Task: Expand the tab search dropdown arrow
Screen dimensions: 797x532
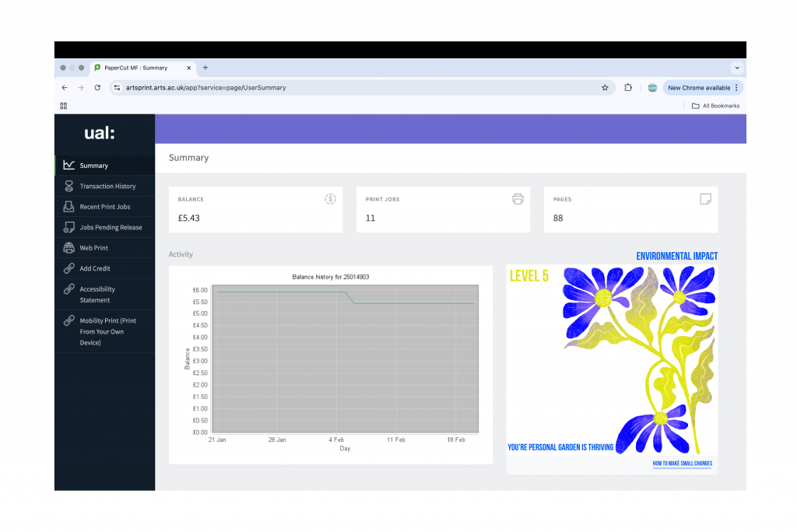Action: (736, 68)
